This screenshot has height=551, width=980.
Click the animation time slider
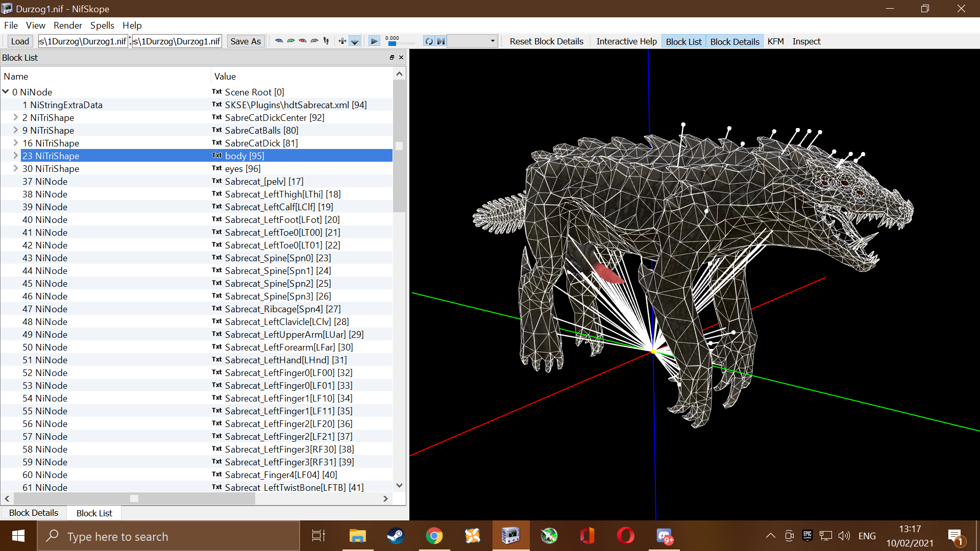pos(401,43)
